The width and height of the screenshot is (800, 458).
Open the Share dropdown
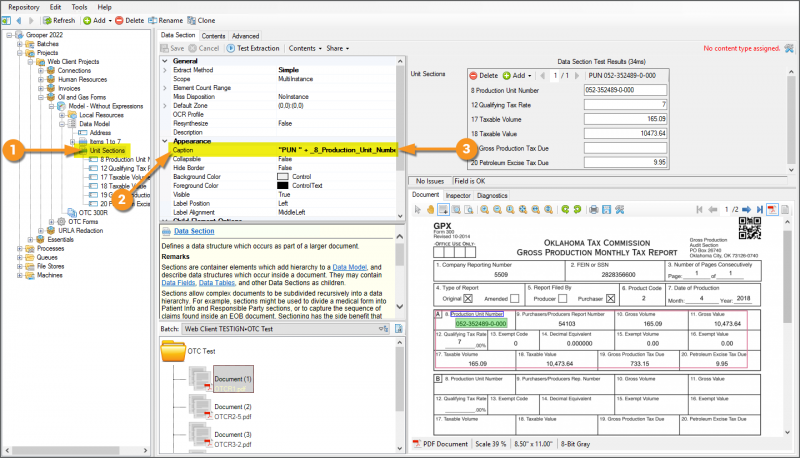pos(337,48)
